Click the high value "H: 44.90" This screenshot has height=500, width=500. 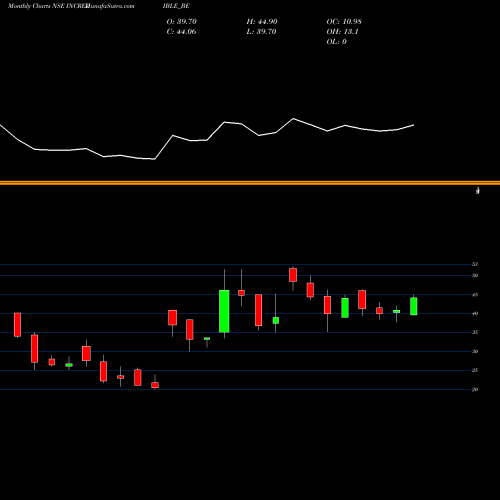pos(262,22)
